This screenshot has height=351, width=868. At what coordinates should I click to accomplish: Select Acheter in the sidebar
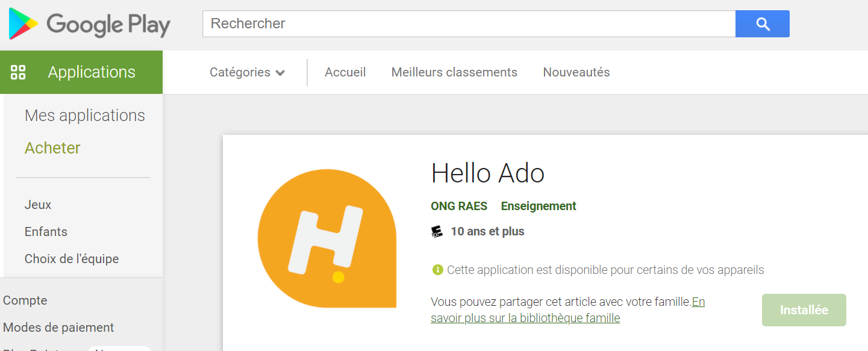click(52, 148)
